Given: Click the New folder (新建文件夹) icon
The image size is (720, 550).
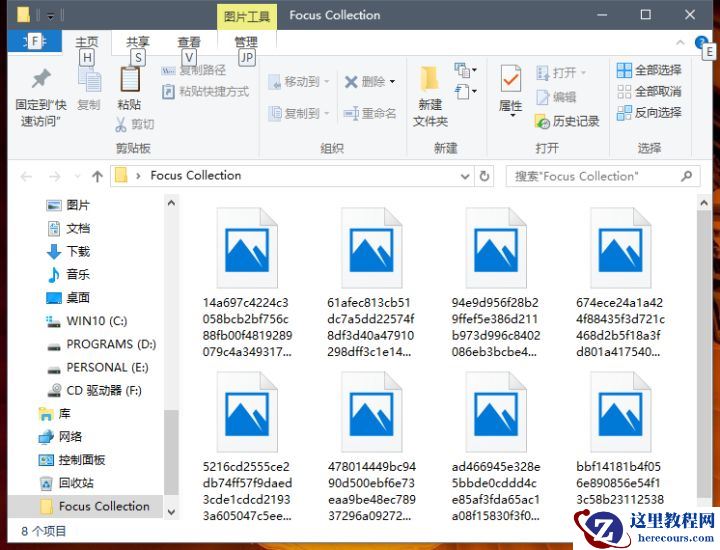Looking at the screenshot, I should coord(430,79).
